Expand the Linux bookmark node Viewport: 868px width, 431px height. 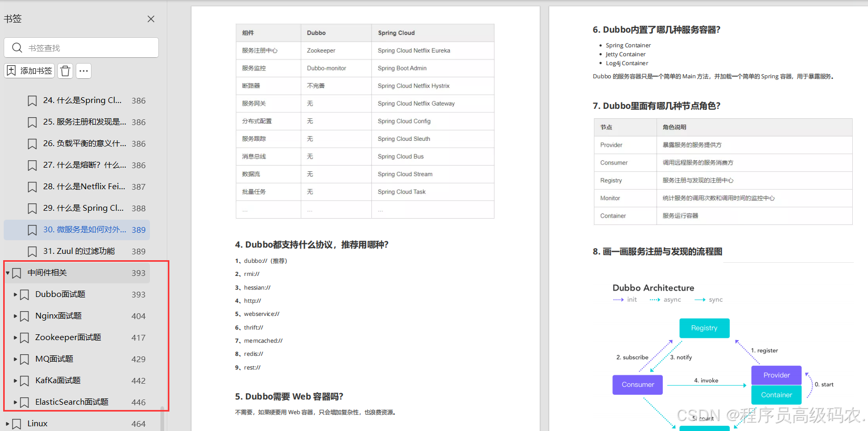[x=7, y=424]
